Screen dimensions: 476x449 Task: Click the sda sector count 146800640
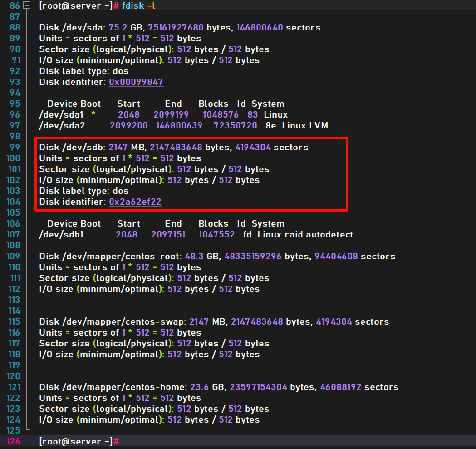click(x=260, y=27)
